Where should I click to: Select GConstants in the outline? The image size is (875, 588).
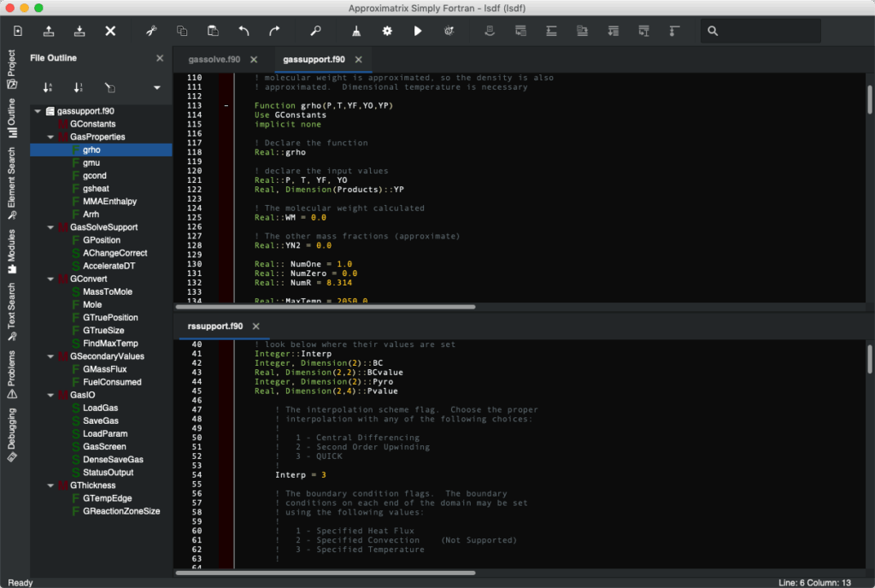pyautogui.click(x=92, y=124)
